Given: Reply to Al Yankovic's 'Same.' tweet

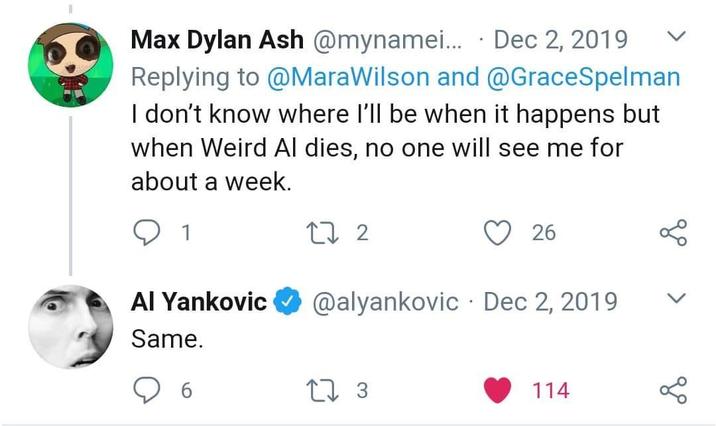Looking at the screenshot, I should point(146,390).
